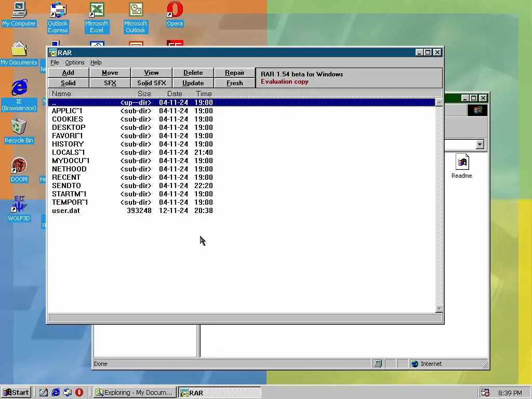
Task: Open the Help menu in RAR
Action: pyautogui.click(x=96, y=62)
